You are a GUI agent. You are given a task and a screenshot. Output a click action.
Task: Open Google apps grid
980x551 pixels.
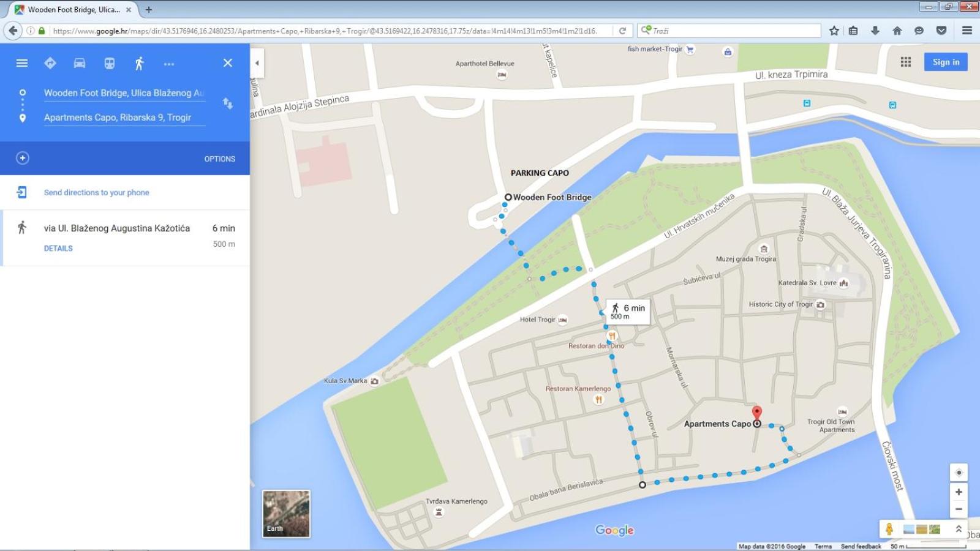[906, 62]
